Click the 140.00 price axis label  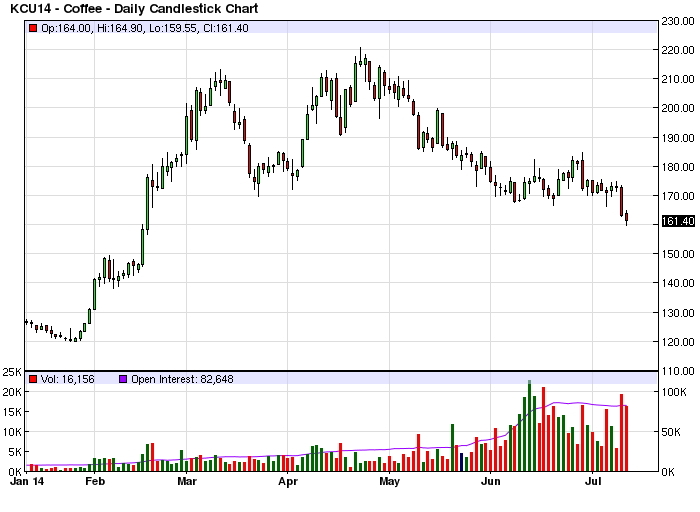point(678,283)
